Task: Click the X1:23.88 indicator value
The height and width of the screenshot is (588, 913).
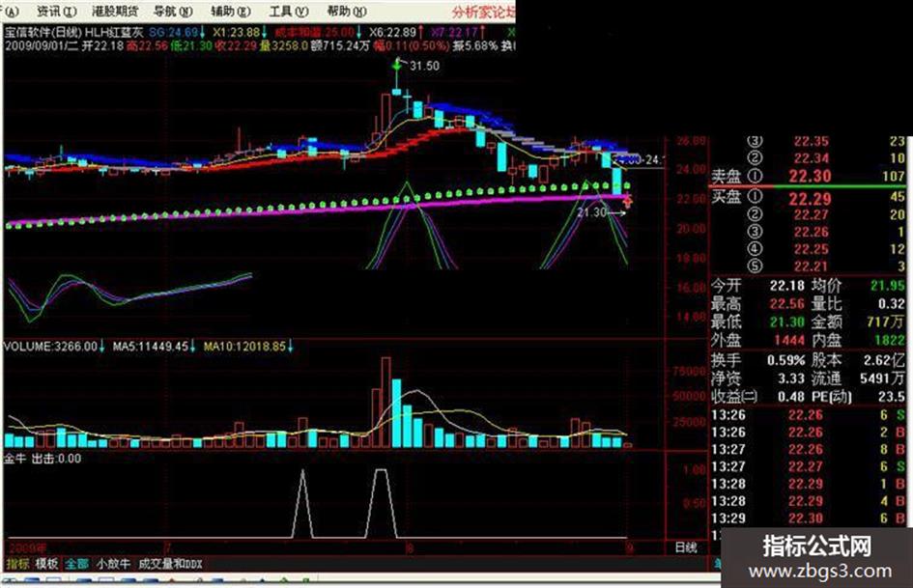Action: [236, 32]
